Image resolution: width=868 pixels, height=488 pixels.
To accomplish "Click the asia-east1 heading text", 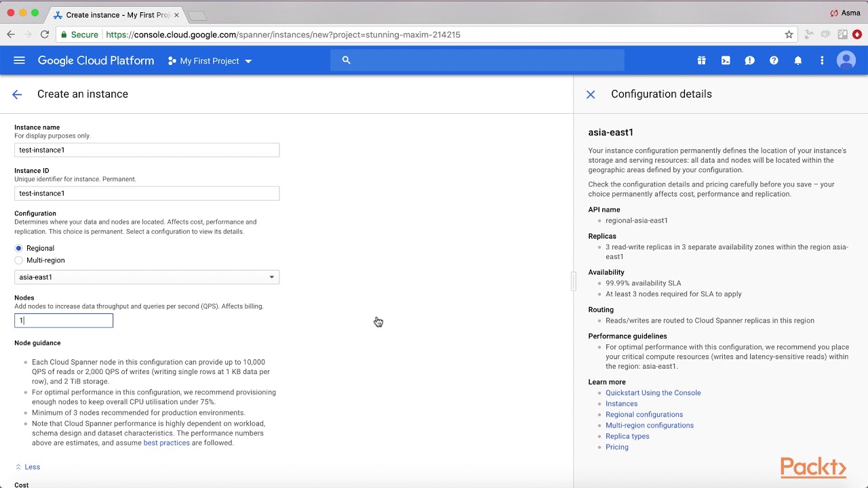I will click(611, 132).
